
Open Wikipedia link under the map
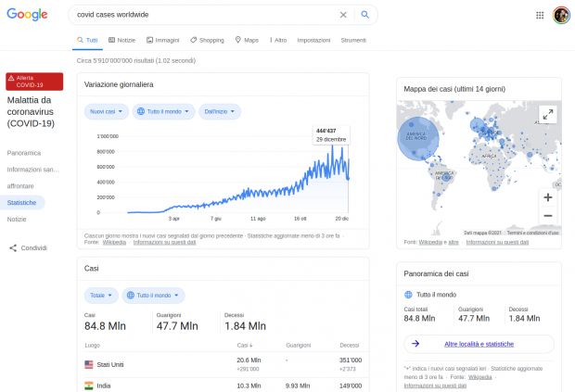click(430, 242)
